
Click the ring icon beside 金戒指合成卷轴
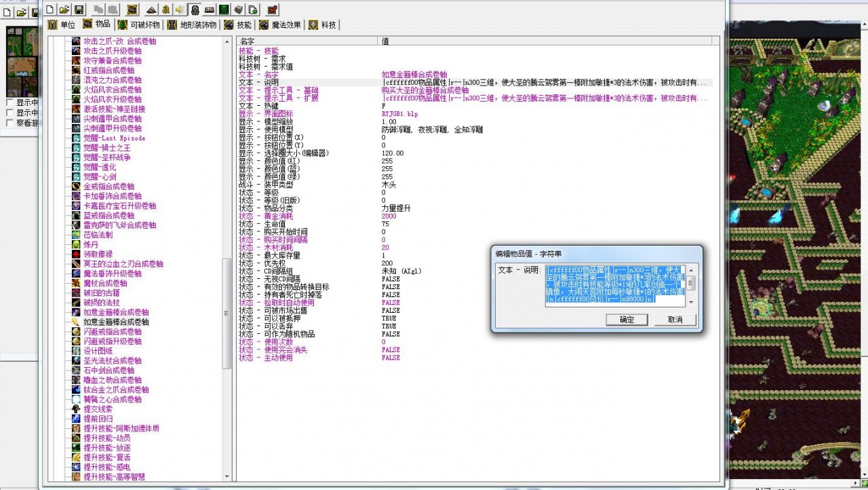point(77,186)
